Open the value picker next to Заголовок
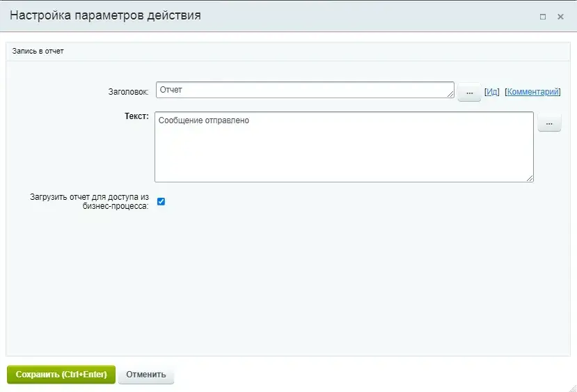The height and width of the screenshot is (392, 577). 469,93
